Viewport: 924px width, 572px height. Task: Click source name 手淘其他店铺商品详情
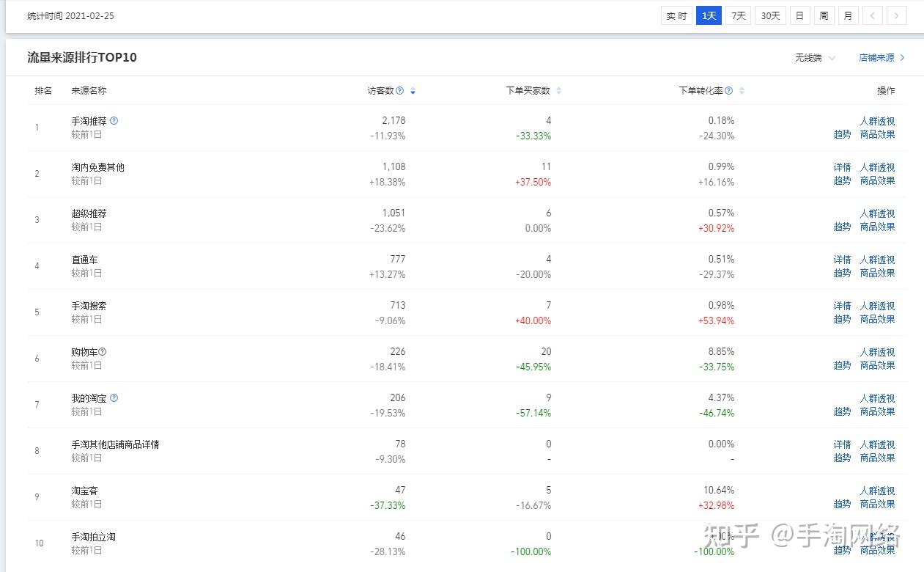click(x=115, y=444)
